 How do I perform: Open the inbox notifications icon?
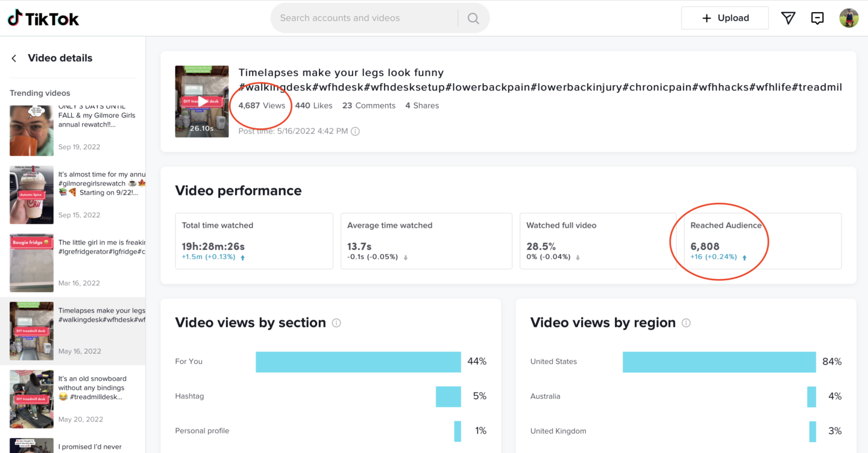(817, 18)
